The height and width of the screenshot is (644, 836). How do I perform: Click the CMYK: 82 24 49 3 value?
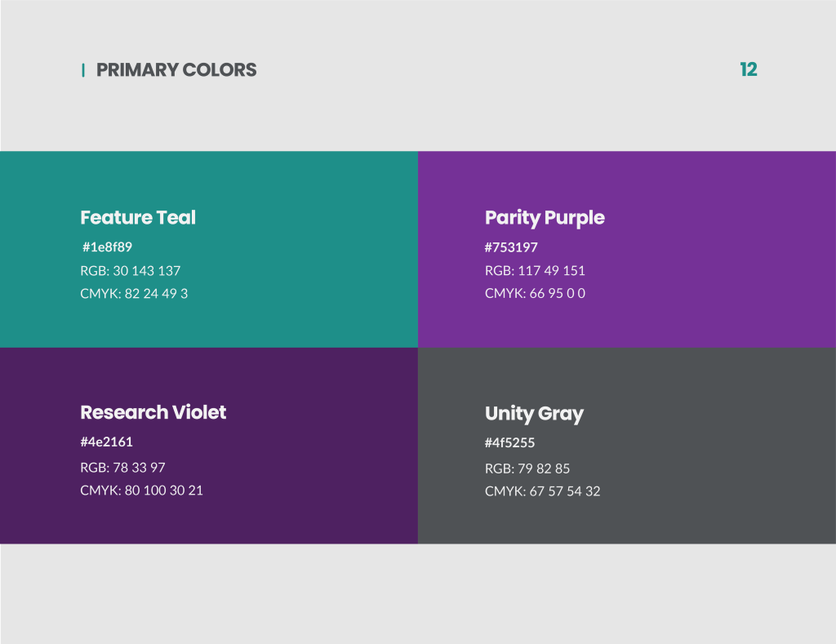point(134,293)
